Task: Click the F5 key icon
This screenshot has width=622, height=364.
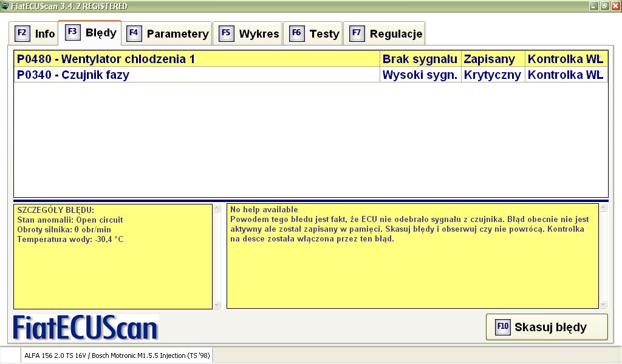Action: (226, 33)
